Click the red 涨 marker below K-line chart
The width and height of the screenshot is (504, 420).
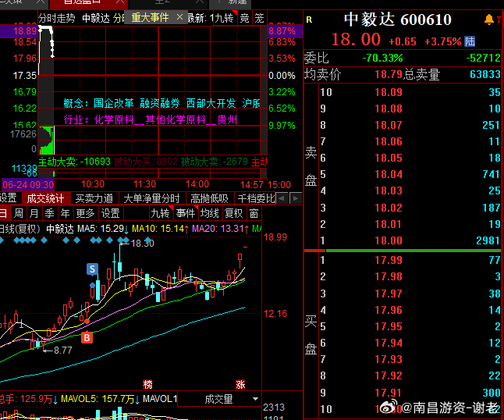(240, 384)
